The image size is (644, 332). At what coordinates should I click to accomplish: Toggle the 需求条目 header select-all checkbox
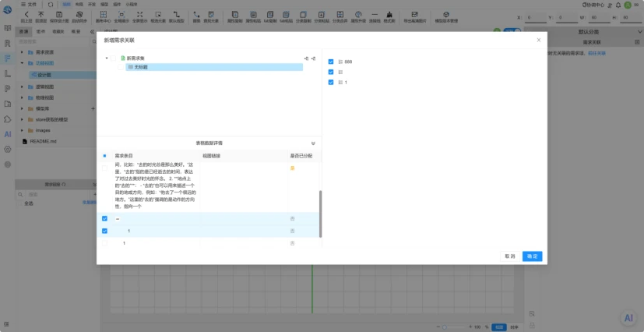point(104,156)
